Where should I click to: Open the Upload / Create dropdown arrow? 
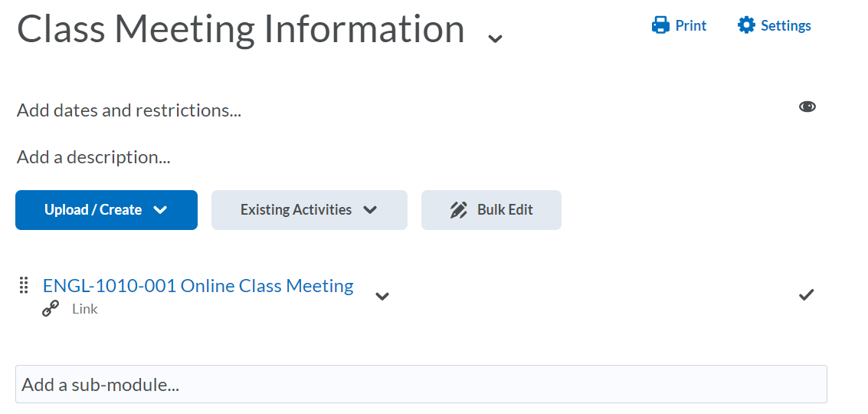(160, 210)
